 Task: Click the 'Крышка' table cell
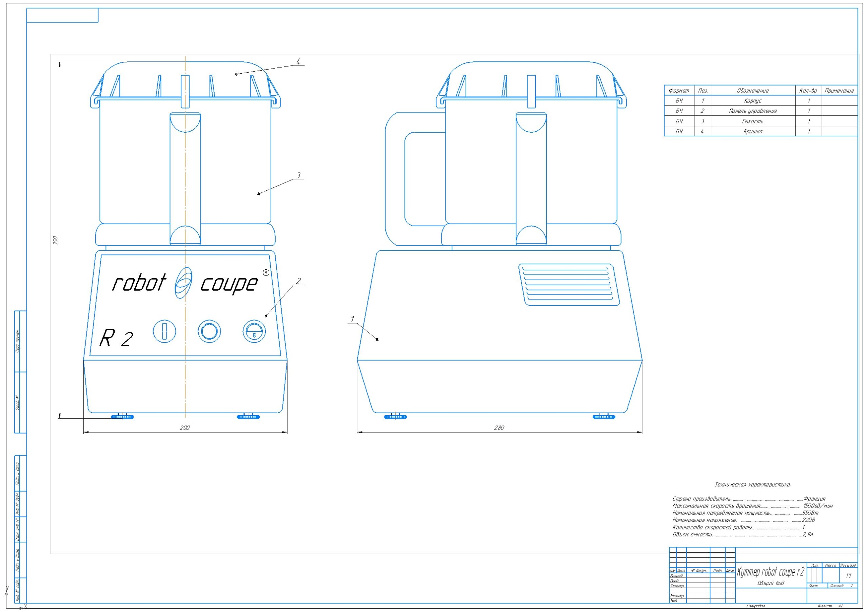753,132
